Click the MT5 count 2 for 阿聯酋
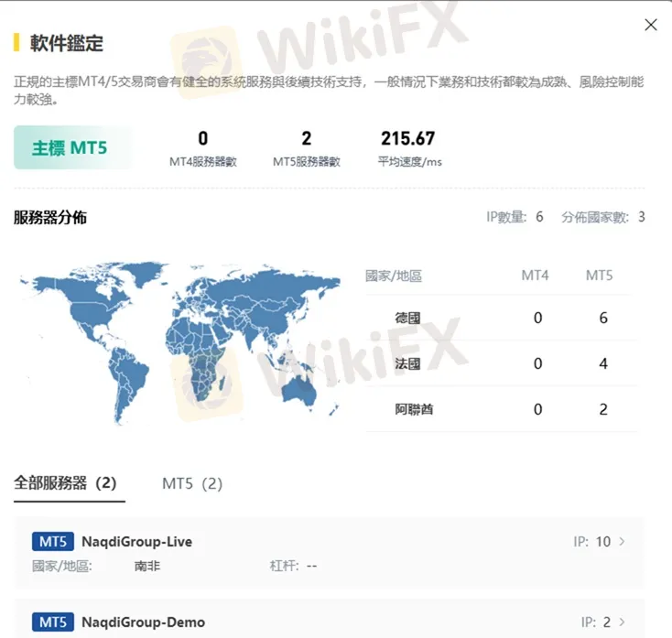Image resolution: width=672 pixels, height=638 pixels. pos(603,410)
